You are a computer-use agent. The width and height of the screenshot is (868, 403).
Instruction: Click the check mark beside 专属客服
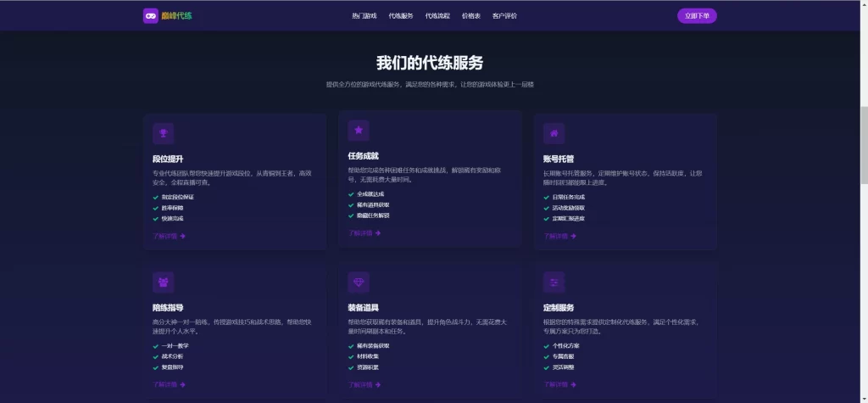(547, 356)
